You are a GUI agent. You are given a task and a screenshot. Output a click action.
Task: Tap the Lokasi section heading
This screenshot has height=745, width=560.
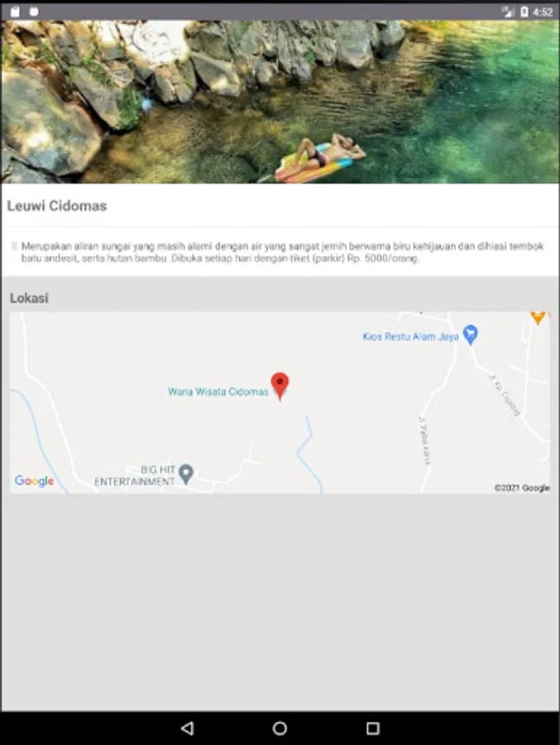click(x=29, y=298)
